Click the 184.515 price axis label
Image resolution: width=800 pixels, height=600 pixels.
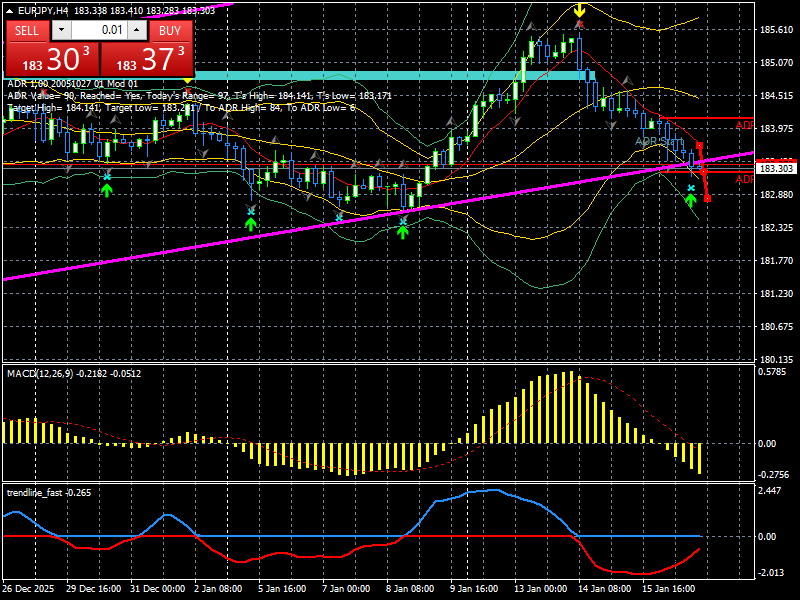point(777,96)
